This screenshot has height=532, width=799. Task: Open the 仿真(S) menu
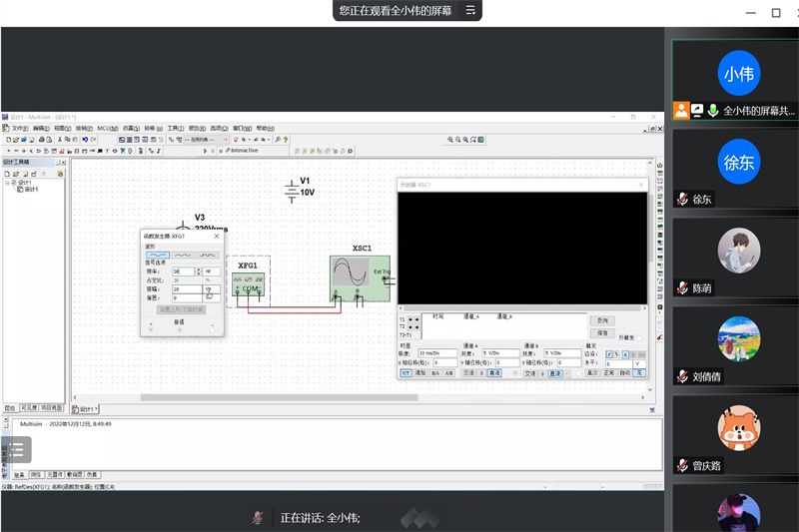[129, 129]
